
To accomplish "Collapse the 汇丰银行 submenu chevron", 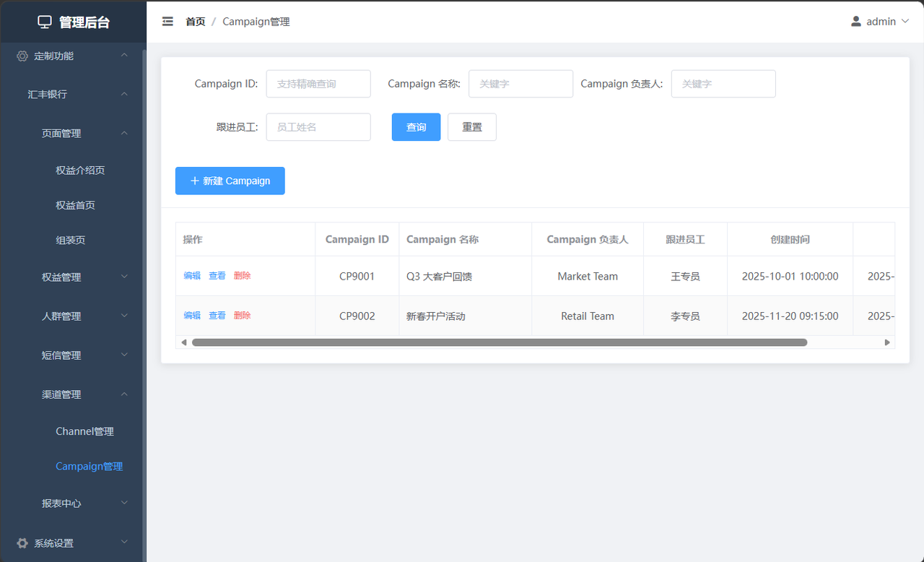I will pos(124,95).
